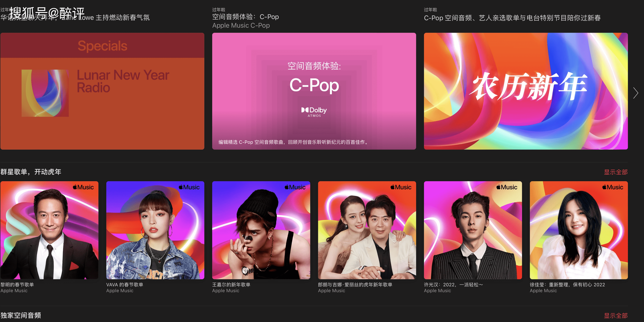Screen dimensions: 644x322
Task: Click the colorful artwork tile on the Specials card
Action: (x=45, y=93)
